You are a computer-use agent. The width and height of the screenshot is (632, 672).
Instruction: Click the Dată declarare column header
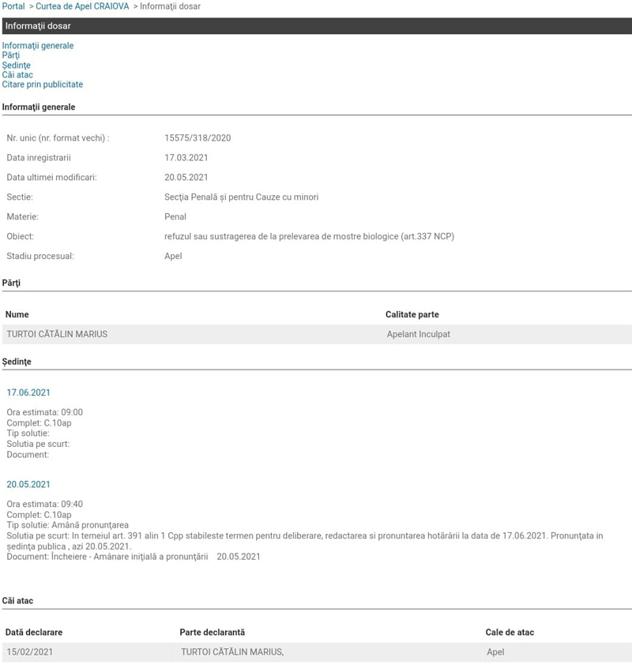(x=34, y=633)
